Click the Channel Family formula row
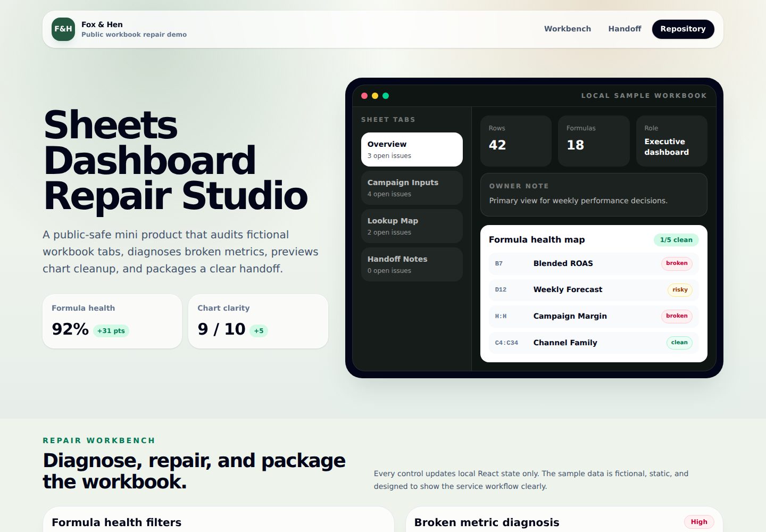 point(594,343)
